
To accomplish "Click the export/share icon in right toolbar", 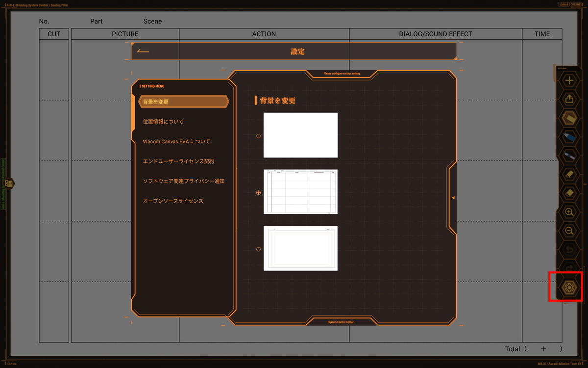I will [569, 99].
